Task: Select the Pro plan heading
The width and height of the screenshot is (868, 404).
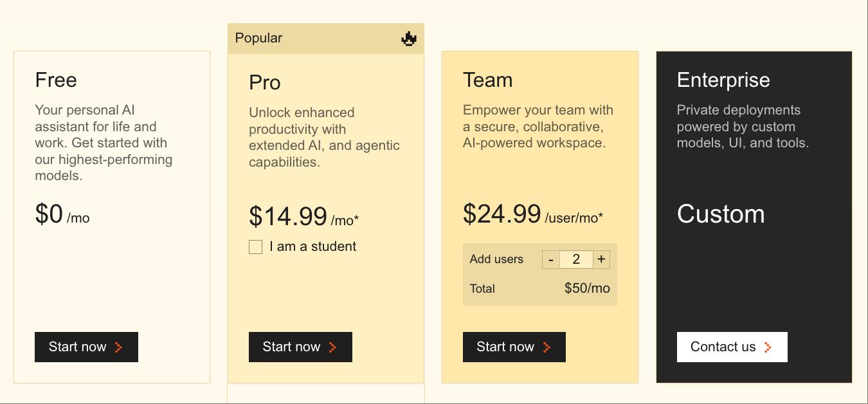Action: (265, 83)
